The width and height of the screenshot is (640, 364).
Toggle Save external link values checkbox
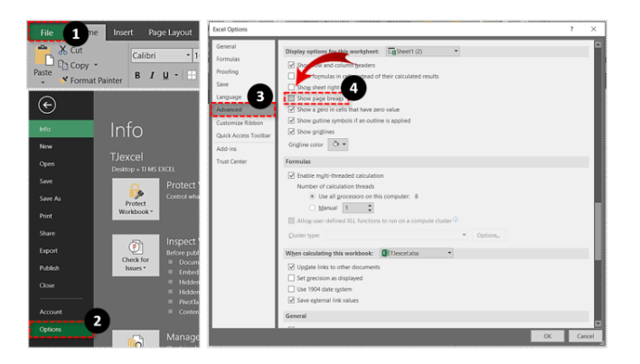click(x=291, y=300)
